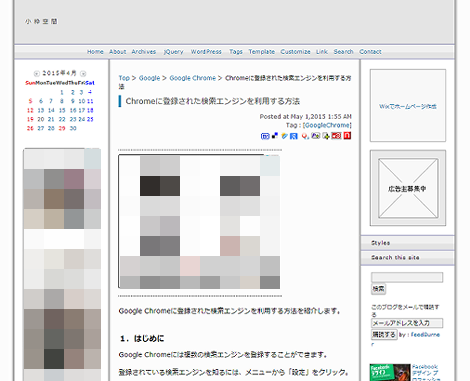470x381 pixels.
Task: Click the red 'n' bookmark icon
Action: (x=347, y=136)
